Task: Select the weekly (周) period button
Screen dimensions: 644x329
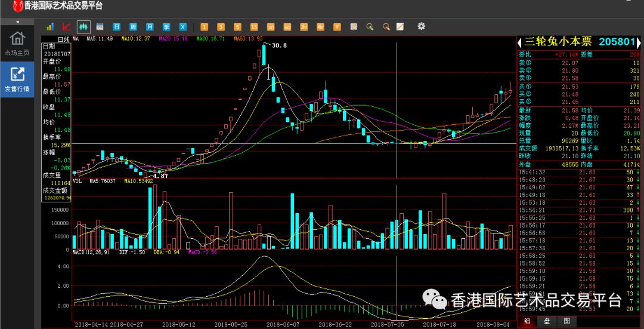Action: (133, 27)
